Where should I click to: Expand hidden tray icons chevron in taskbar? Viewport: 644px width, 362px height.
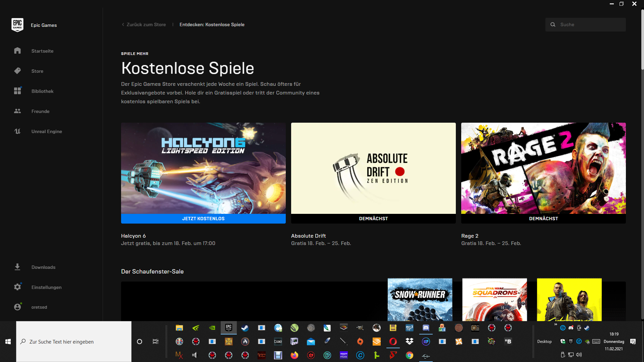tap(555, 324)
